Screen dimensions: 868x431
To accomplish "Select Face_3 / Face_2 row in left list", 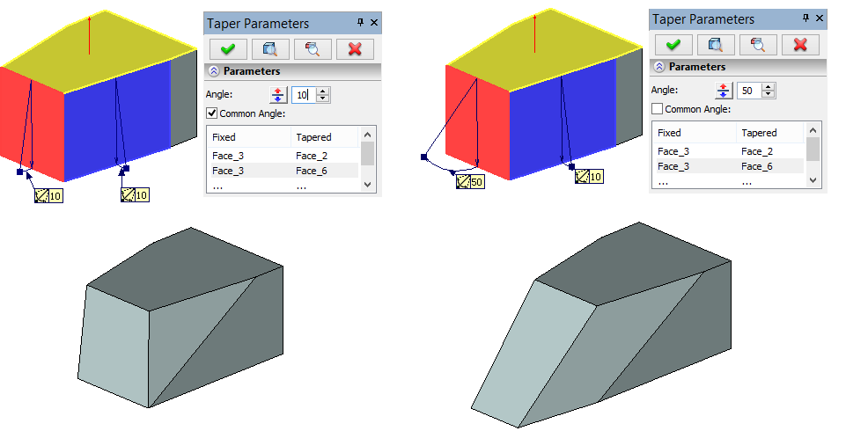I will click(282, 156).
